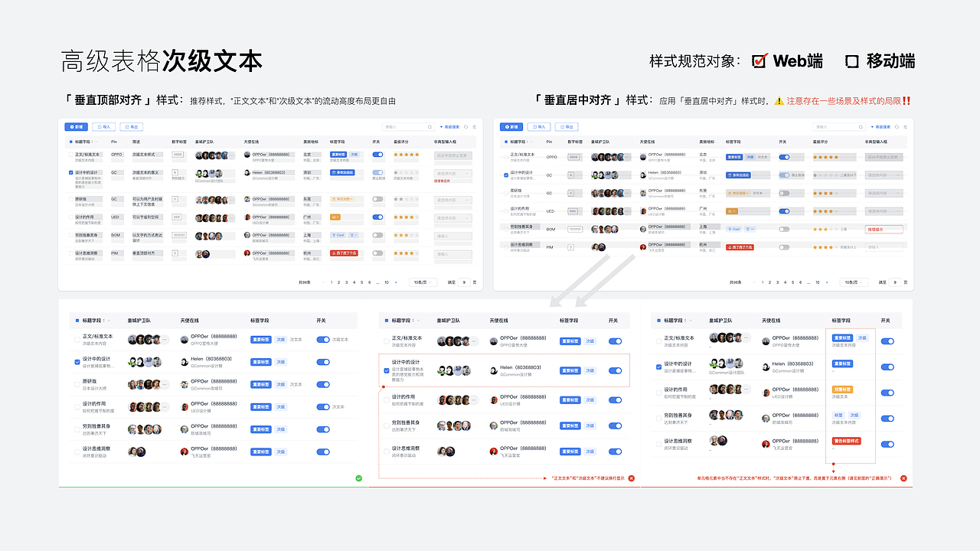Go to page 6 in 垂直居中对齐 table pagination

[800, 282]
